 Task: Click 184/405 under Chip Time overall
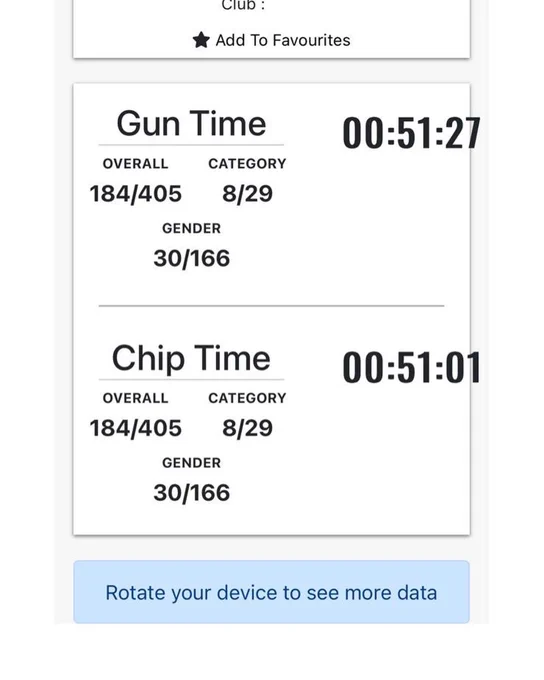point(135,428)
